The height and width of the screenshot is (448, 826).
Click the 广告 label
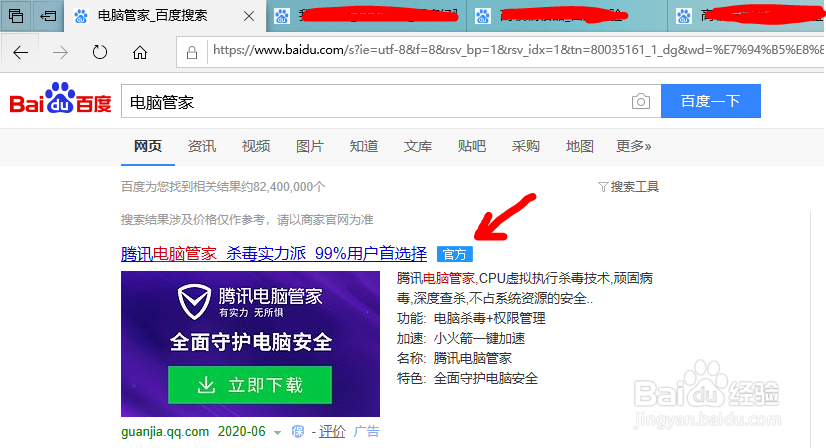[x=366, y=432]
